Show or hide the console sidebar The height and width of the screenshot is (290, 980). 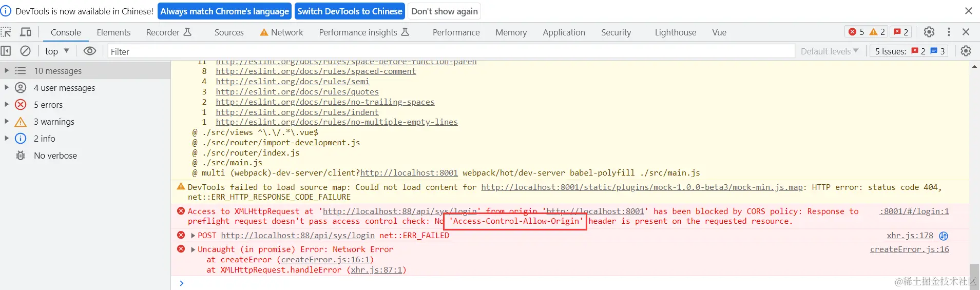pyautogui.click(x=6, y=51)
